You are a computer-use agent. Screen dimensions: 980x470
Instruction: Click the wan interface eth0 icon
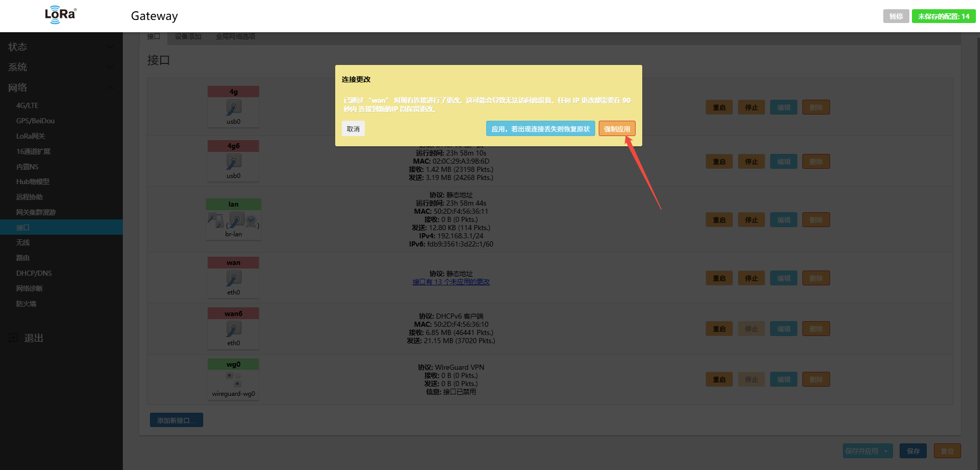pos(233,278)
